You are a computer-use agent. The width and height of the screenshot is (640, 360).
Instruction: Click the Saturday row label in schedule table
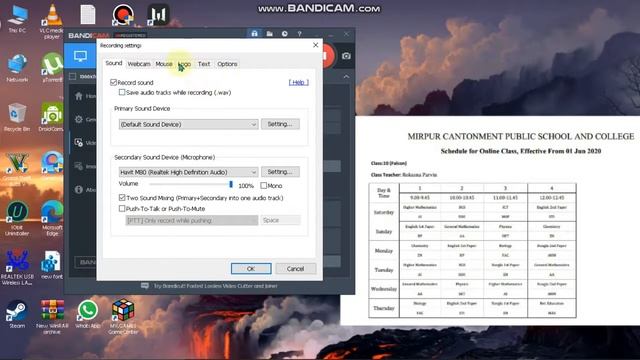tap(384, 212)
